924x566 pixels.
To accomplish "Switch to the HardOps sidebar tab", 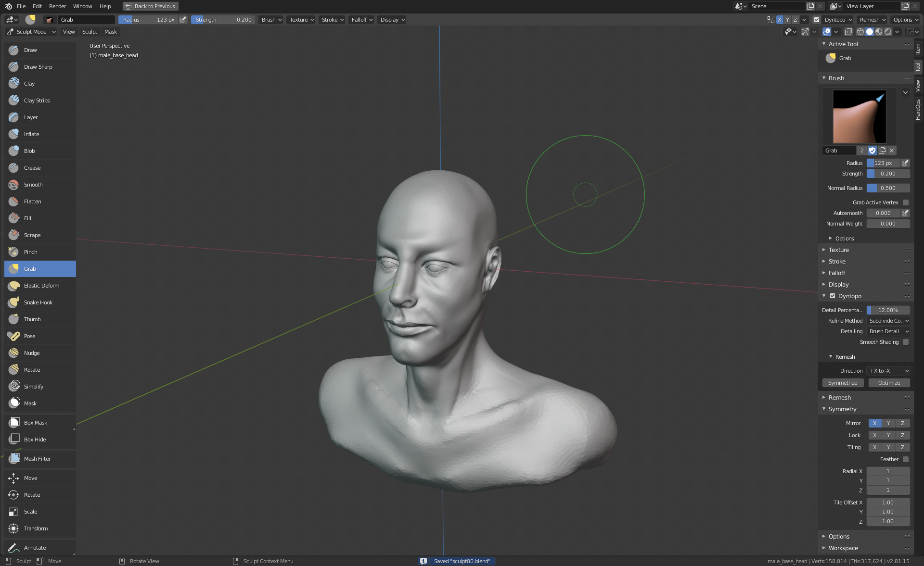I will [x=918, y=110].
